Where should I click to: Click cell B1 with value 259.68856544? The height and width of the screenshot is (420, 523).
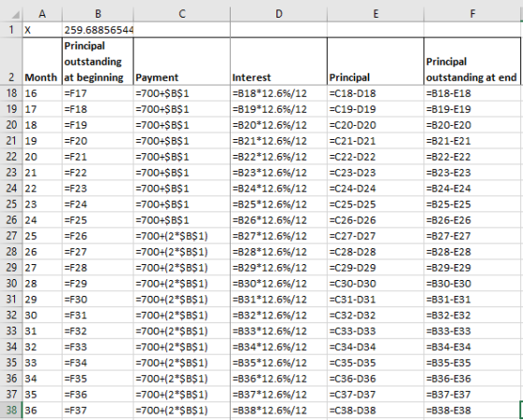pyautogui.click(x=98, y=30)
